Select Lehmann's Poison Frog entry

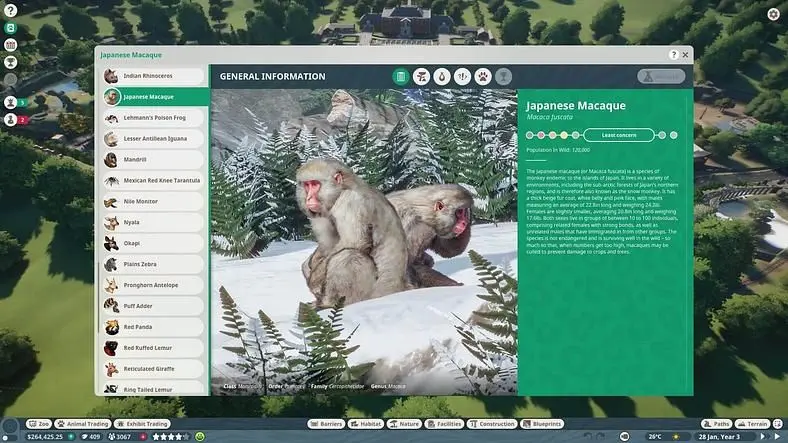(x=154, y=118)
